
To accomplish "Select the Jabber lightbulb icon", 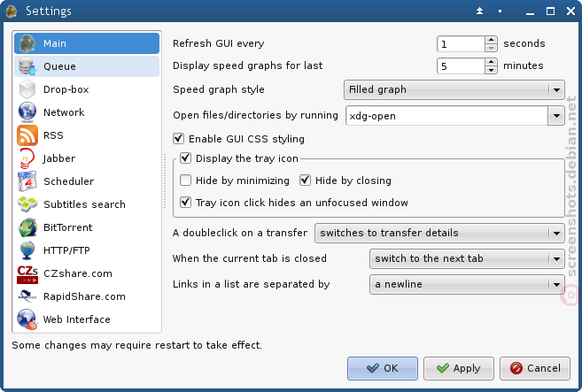I will pyautogui.click(x=27, y=158).
